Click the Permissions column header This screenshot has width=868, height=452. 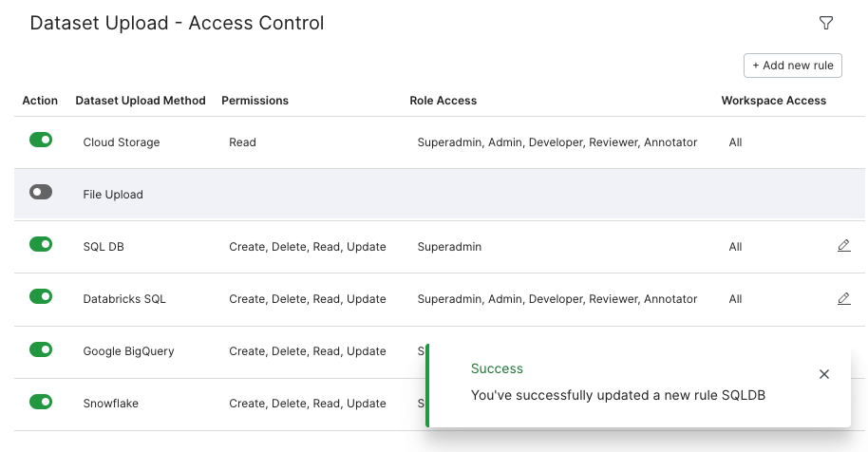click(x=255, y=101)
